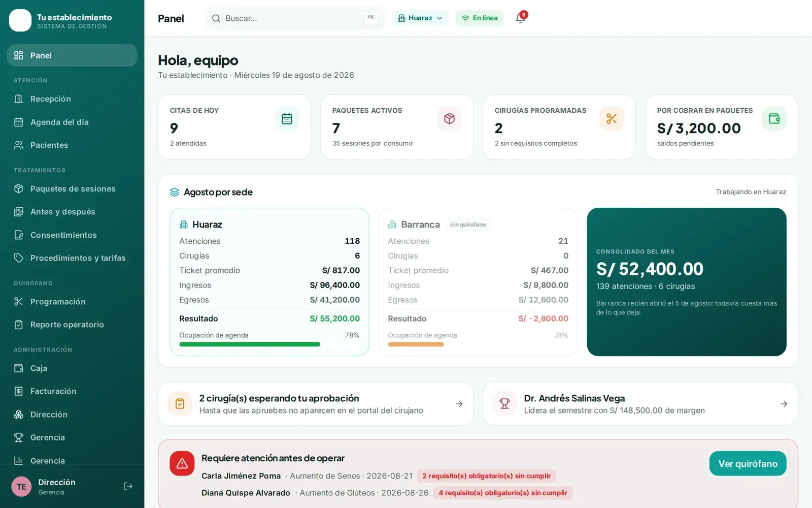Click the Reporte operatorio clipboard icon
This screenshot has width=812, height=508.
(19, 324)
